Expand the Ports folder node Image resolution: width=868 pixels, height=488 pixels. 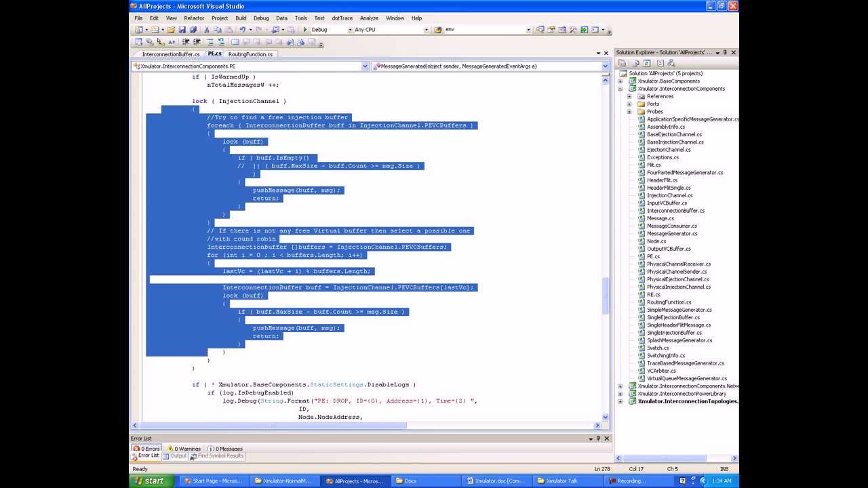point(629,104)
